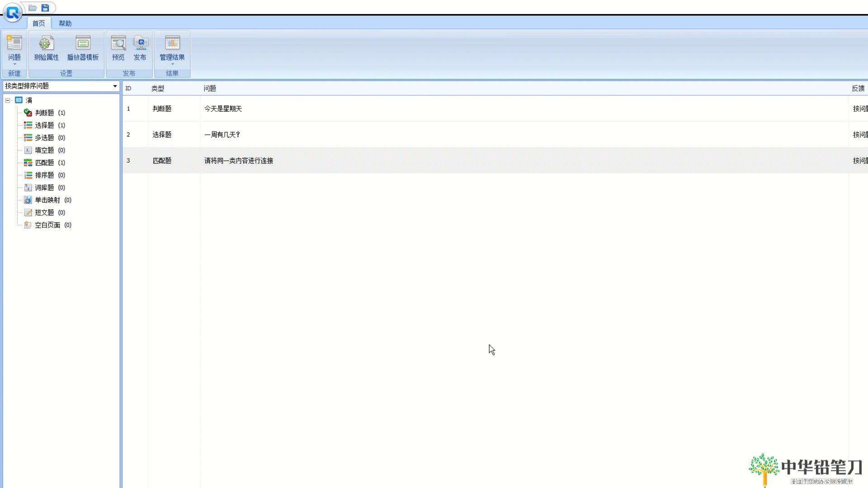Collapse the root tree node
Viewport: 868px width, 488px height.
[x=8, y=100]
